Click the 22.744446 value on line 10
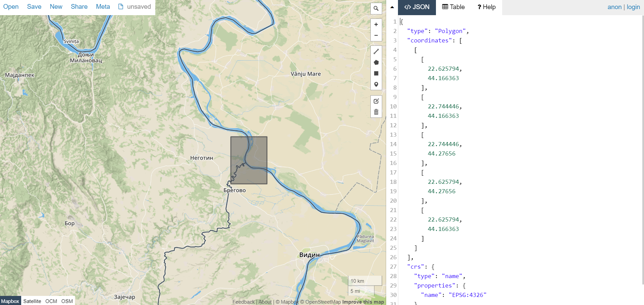 pos(443,106)
